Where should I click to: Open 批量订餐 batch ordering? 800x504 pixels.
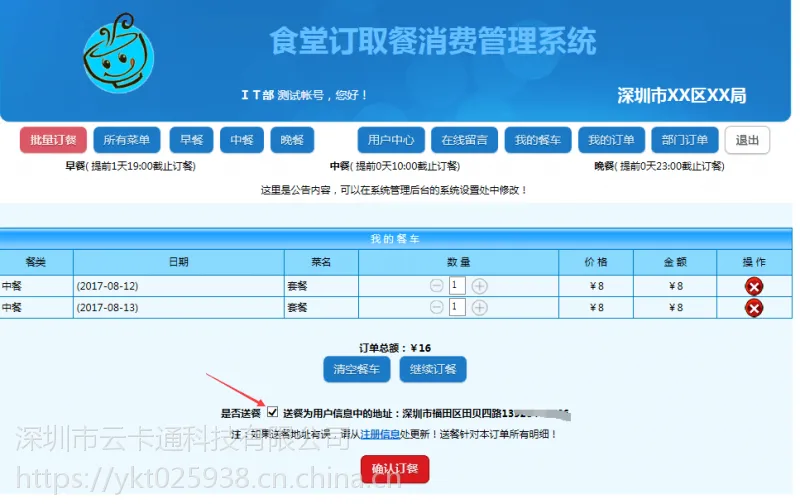tap(53, 140)
